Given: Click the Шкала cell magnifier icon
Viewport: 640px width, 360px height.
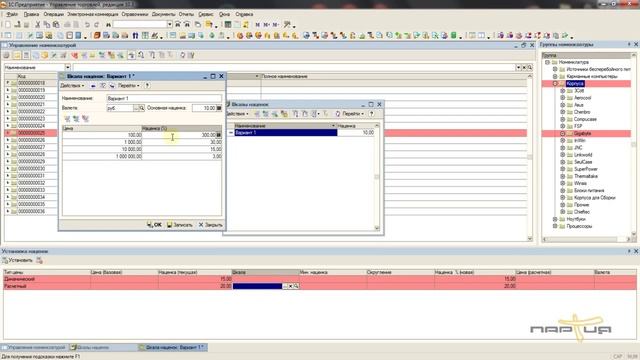Looking at the screenshot, I should click(296, 287).
